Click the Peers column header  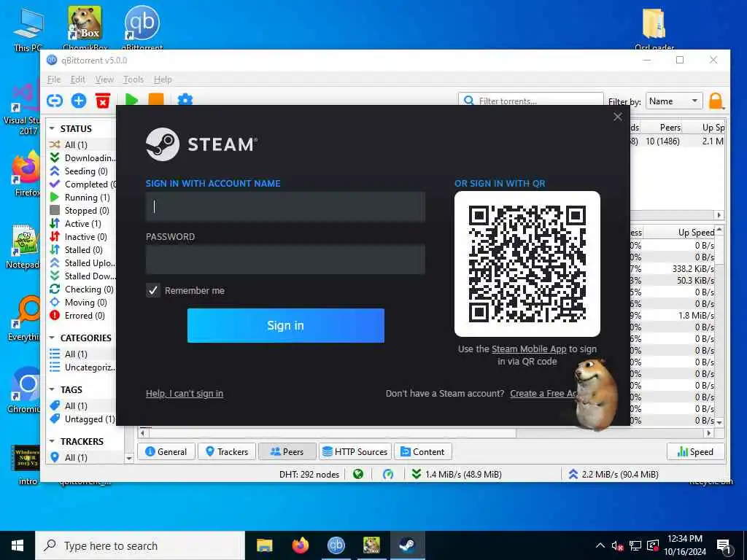point(670,127)
